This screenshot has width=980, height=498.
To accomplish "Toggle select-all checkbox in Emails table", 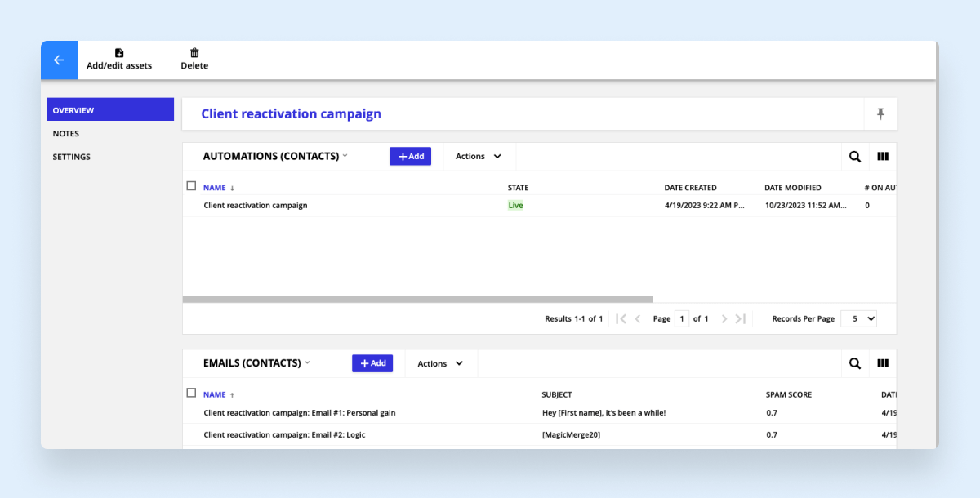I will (191, 393).
